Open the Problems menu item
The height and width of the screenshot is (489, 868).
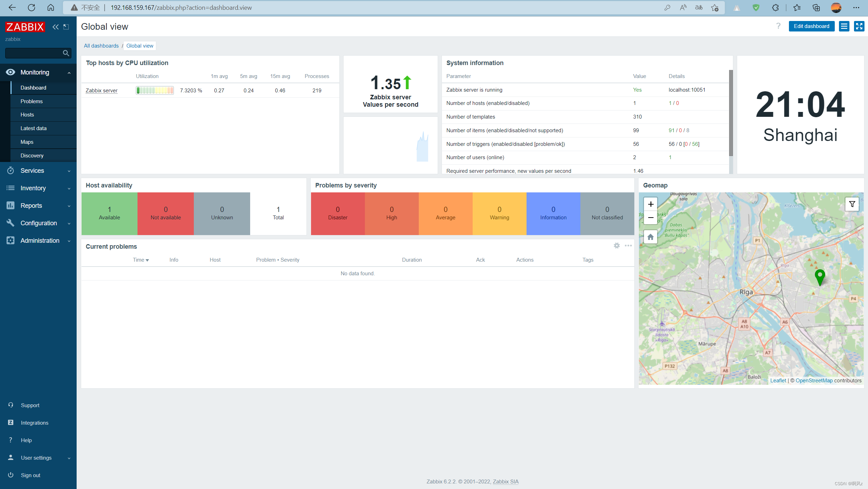31,101
